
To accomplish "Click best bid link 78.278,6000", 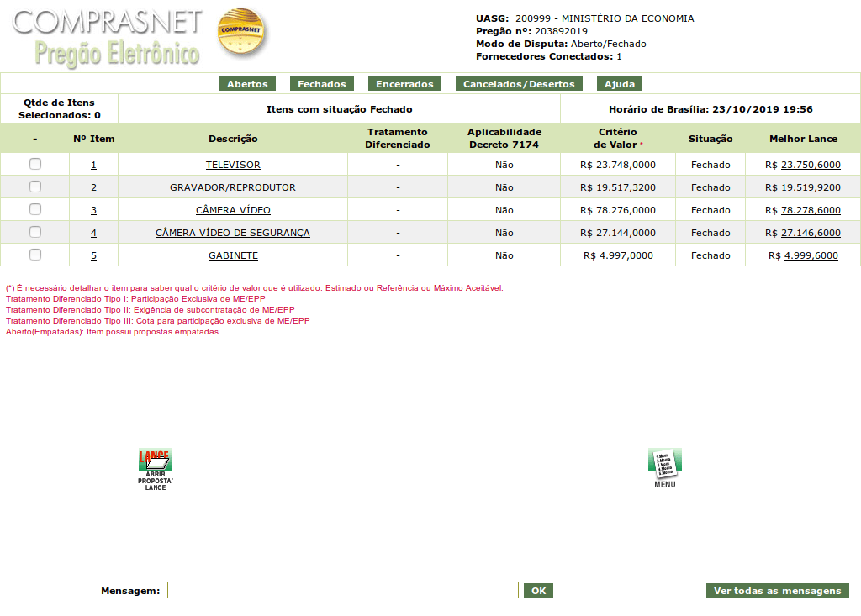I will (x=811, y=210).
